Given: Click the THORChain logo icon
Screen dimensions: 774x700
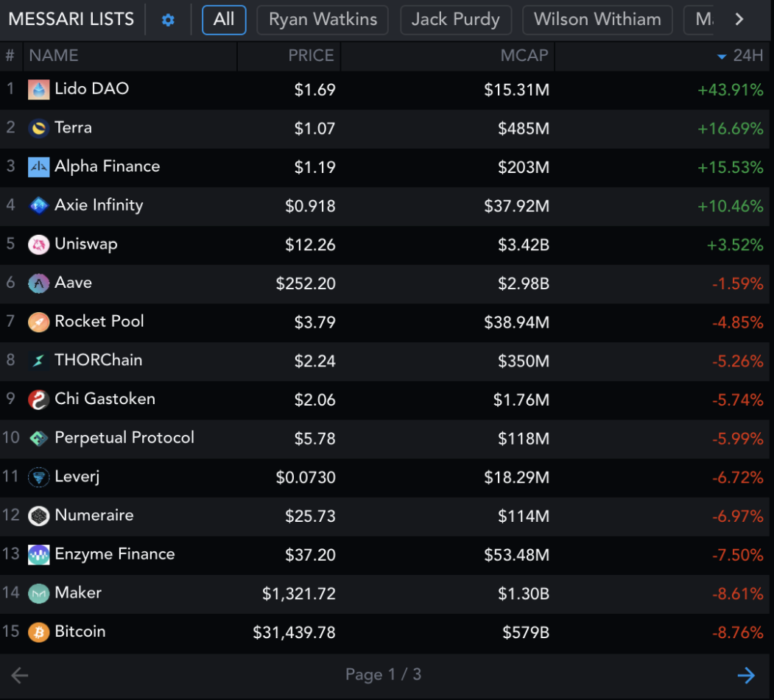Looking at the screenshot, I should point(38,361).
